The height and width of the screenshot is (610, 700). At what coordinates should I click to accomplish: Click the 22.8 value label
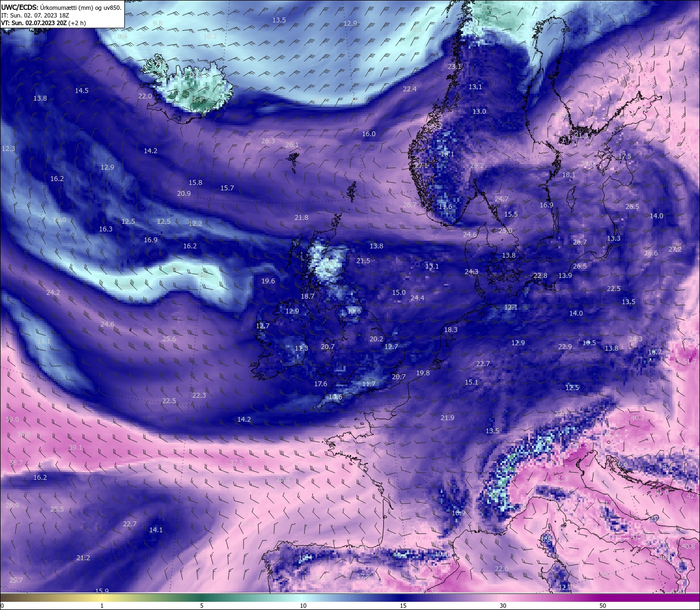coord(540,276)
